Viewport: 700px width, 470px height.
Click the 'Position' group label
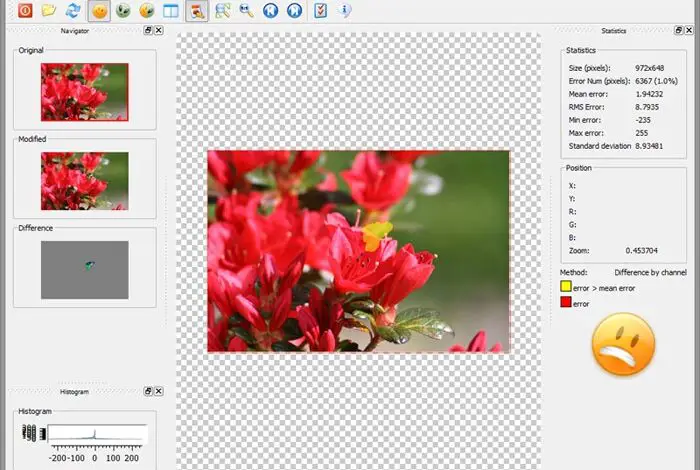pos(579,168)
